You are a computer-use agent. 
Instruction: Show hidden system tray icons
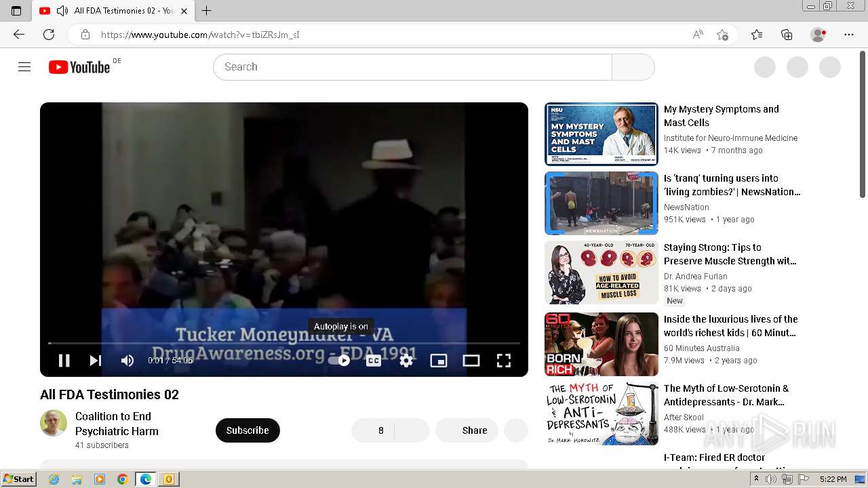coord(757,479)
